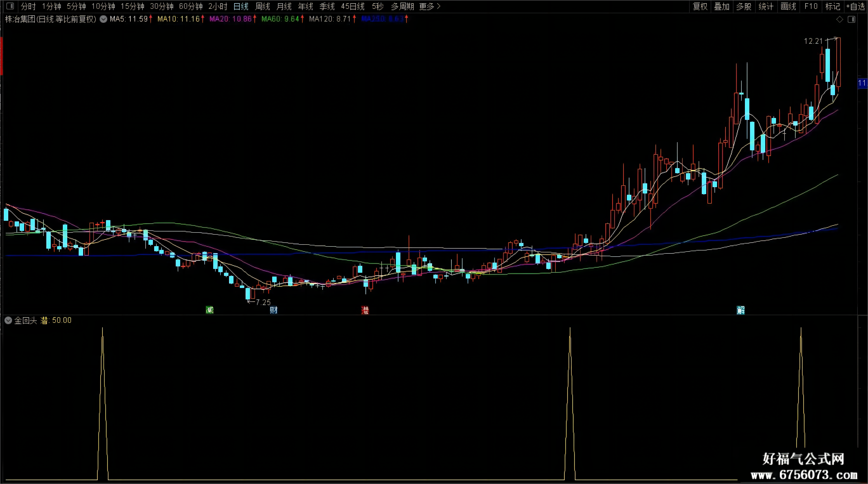Click the diamond icon near chart top-right

point(840,19)
